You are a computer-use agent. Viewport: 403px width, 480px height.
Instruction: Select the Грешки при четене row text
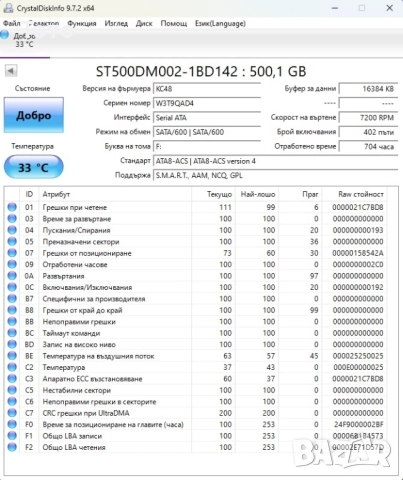pyautogui.click(x=75, y=207)
